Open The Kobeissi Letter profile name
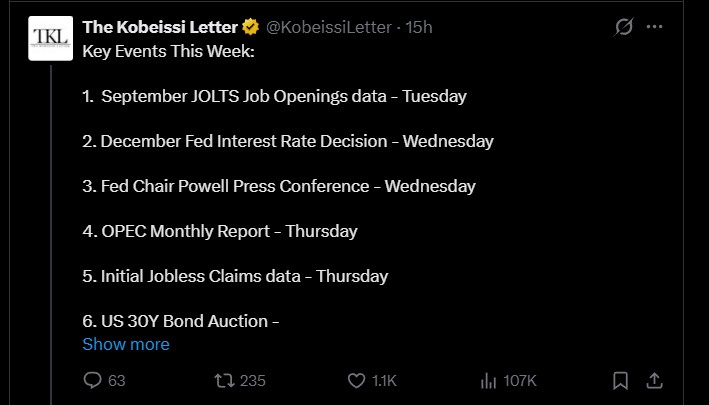Screen dimensions: 709x405 point(161,27)
